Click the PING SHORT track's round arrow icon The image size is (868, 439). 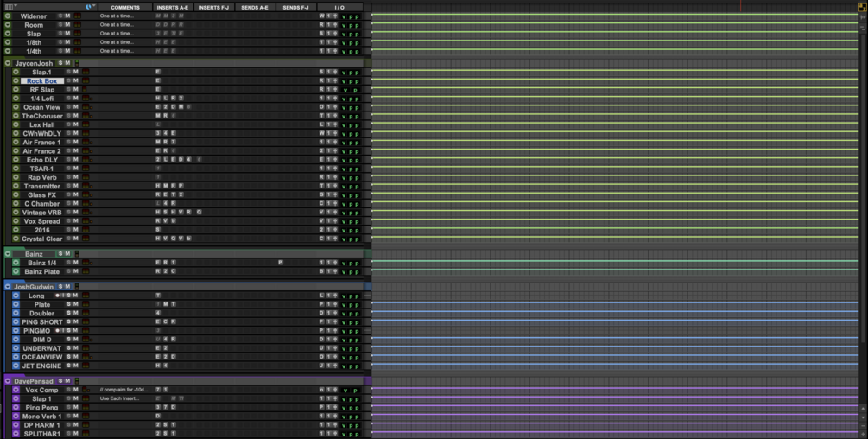16,321
